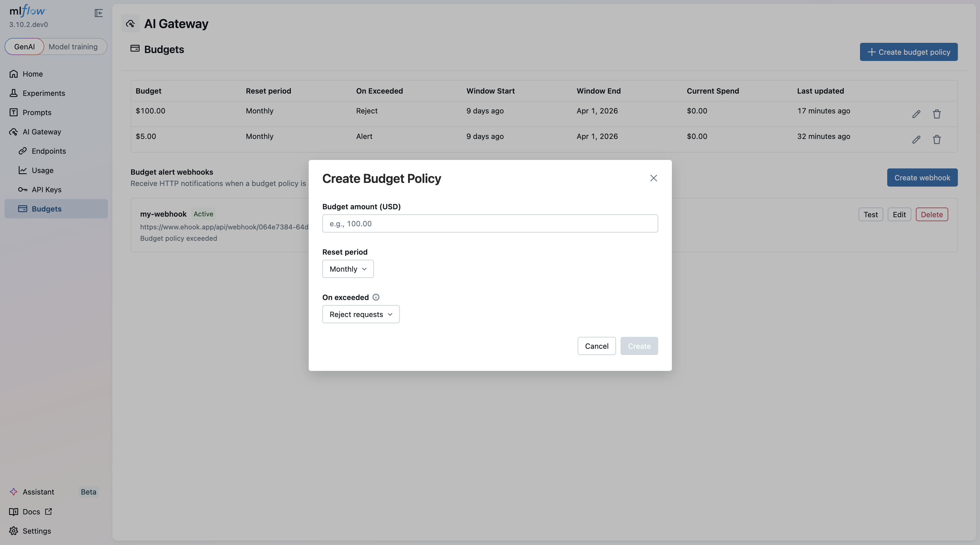Open the Home sidebar icon
The image size is (980, 545).
click(14, 74)
